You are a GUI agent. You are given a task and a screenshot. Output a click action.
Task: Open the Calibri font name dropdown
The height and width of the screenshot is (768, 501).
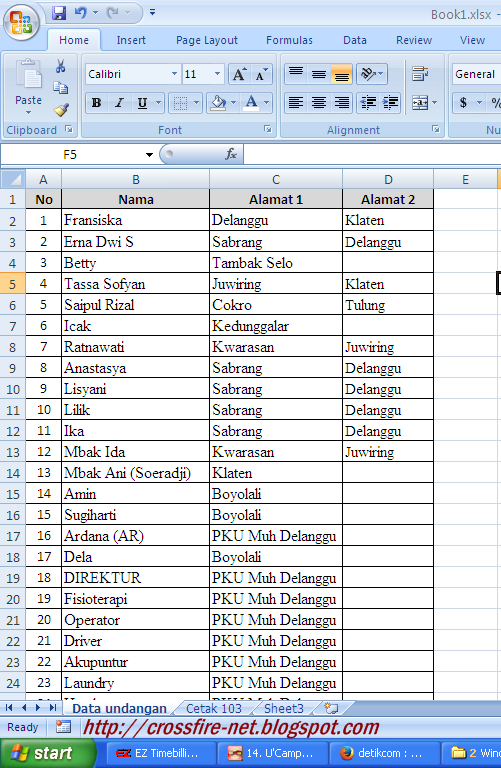(x=174, y=74)
